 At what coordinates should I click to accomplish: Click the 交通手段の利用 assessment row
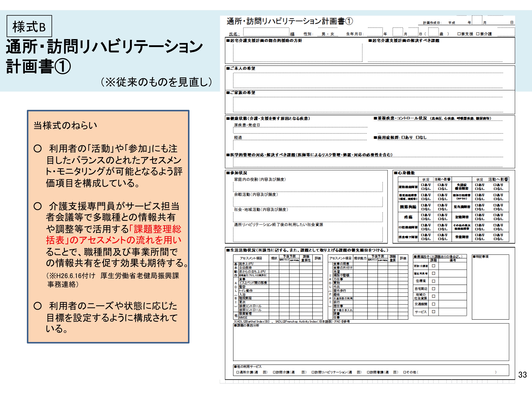(x=370, y=298)
